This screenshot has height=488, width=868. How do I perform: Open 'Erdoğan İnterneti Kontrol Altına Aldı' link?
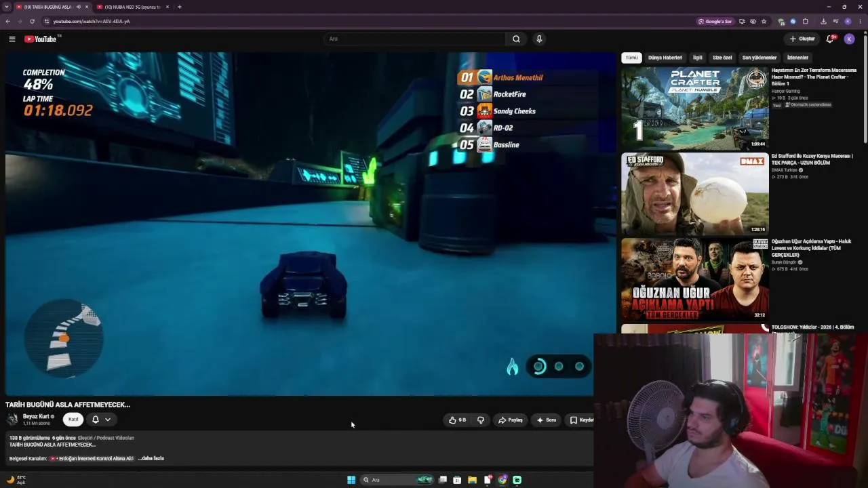92,459
